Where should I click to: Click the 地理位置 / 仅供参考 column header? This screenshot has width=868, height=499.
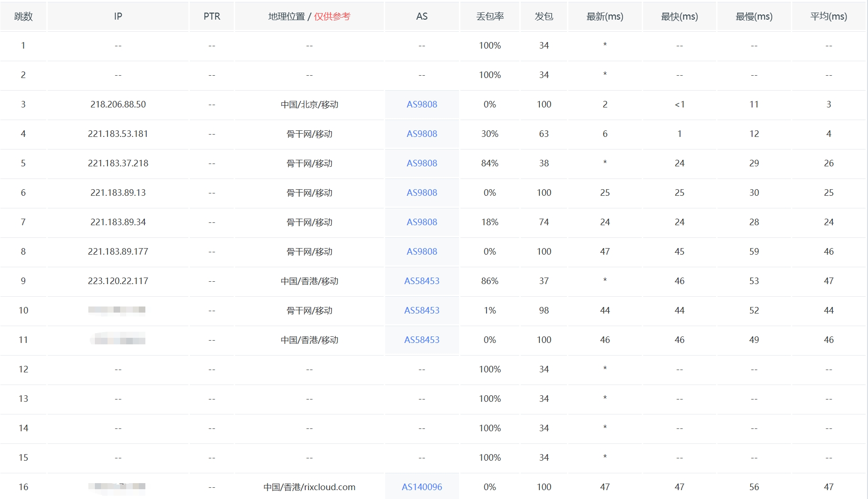point(309,16)
